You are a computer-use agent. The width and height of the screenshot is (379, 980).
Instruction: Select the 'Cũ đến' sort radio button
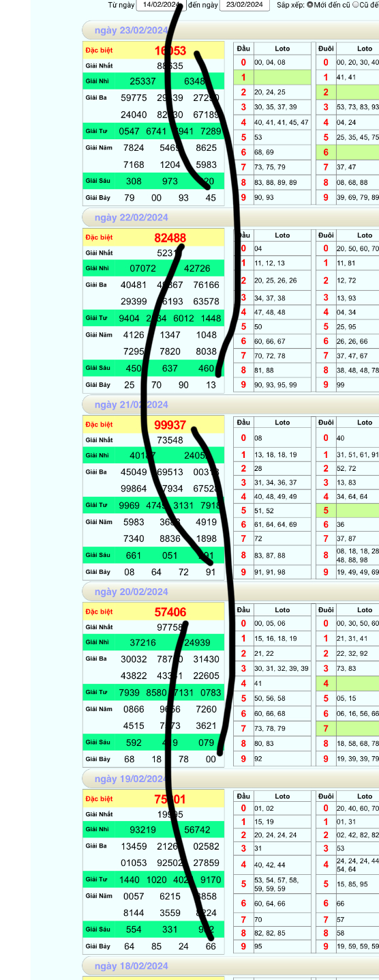355,5
